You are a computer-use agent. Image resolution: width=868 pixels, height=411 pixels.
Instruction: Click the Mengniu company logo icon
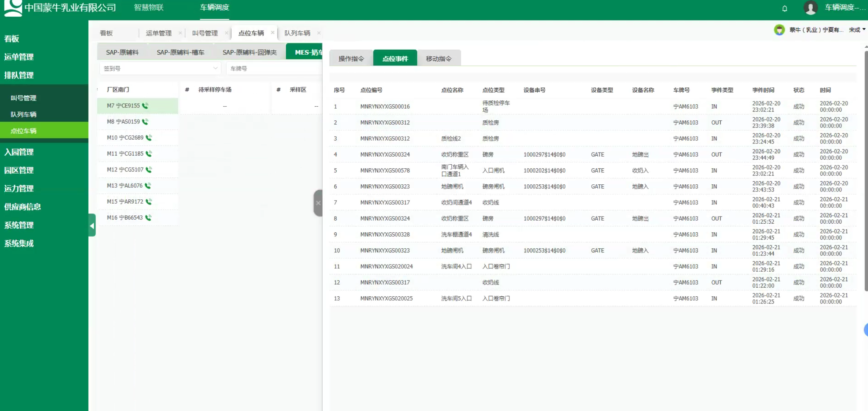[13, 8]
